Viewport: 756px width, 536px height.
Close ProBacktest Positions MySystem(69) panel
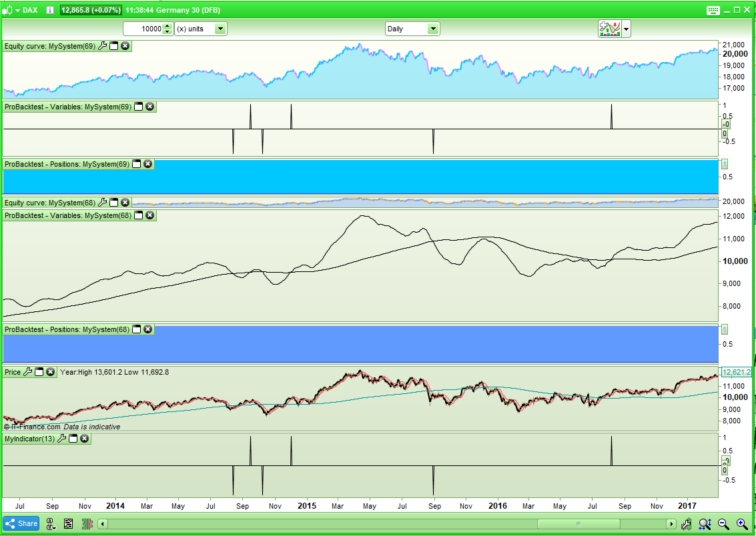148,164
